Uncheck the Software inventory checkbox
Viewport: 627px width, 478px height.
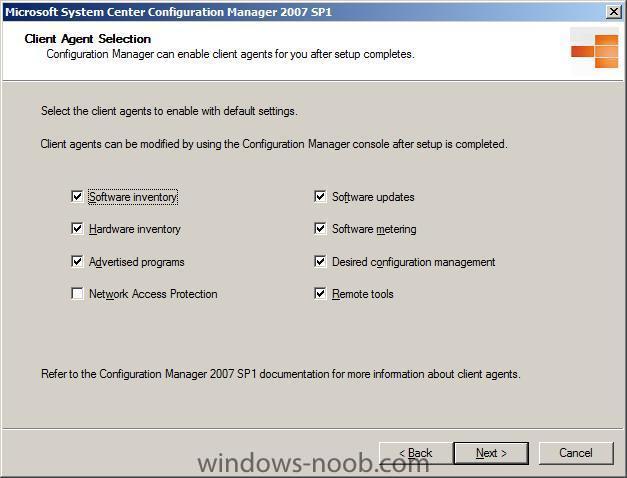click(x=77, y=196)
